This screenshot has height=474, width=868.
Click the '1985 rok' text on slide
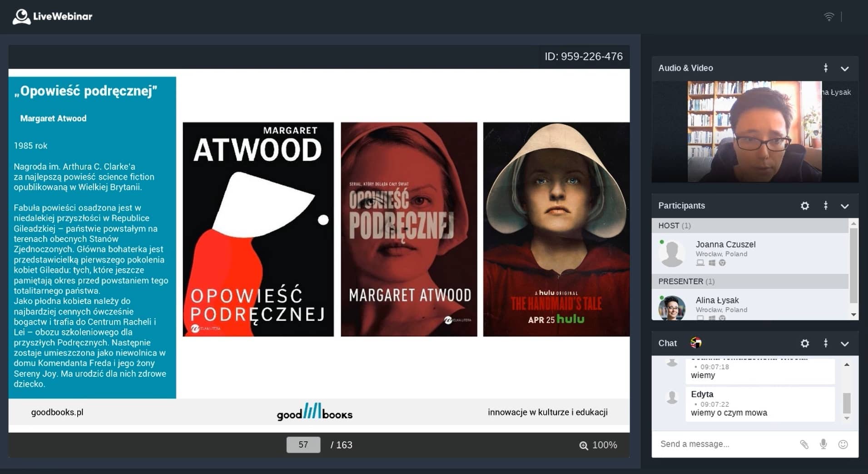[30, 146]
